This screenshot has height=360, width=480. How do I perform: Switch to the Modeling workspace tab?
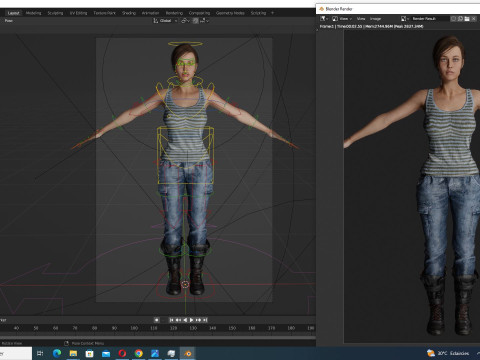coord(33,13)
